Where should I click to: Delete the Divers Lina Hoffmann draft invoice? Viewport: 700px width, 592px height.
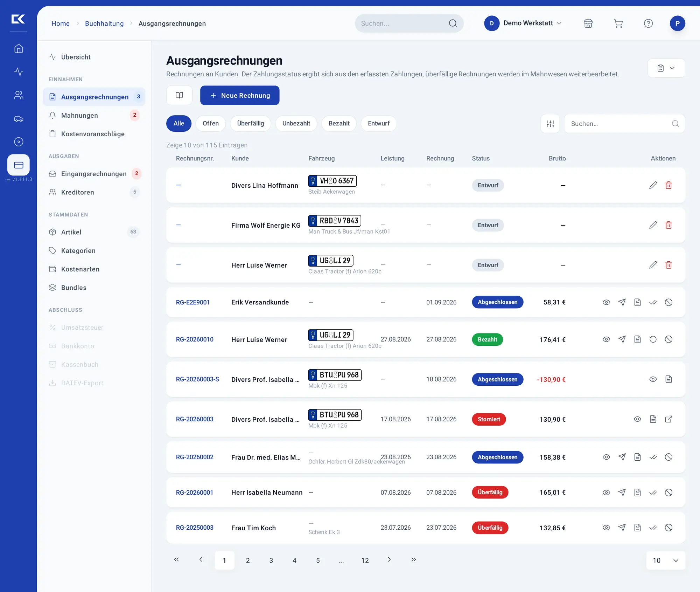coord(668,185)
